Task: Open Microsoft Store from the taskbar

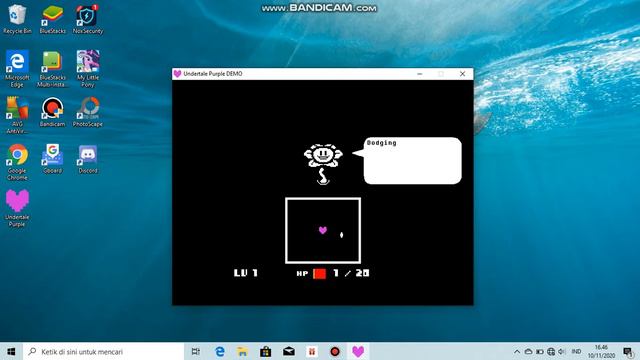Action: [x=266, y=351]
